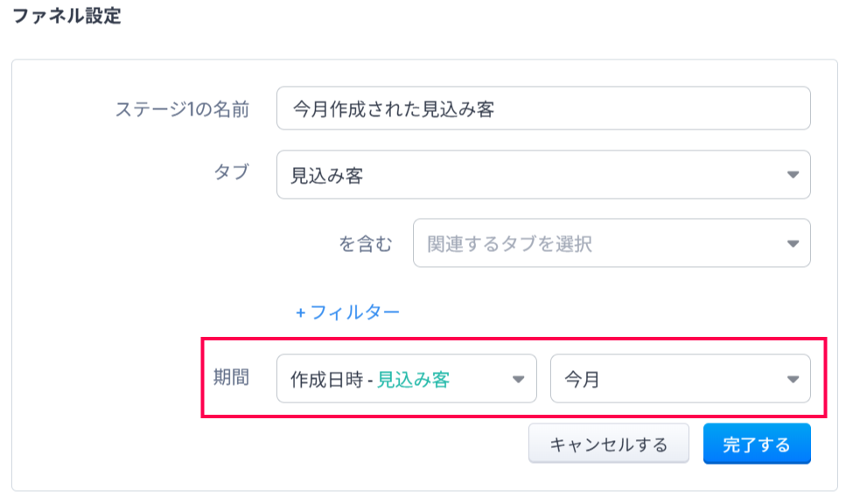Image resolution: width=853 pixels, height=504 pixels.
Task: Click the Stage 1 name input field
Action: coord(542,108)
